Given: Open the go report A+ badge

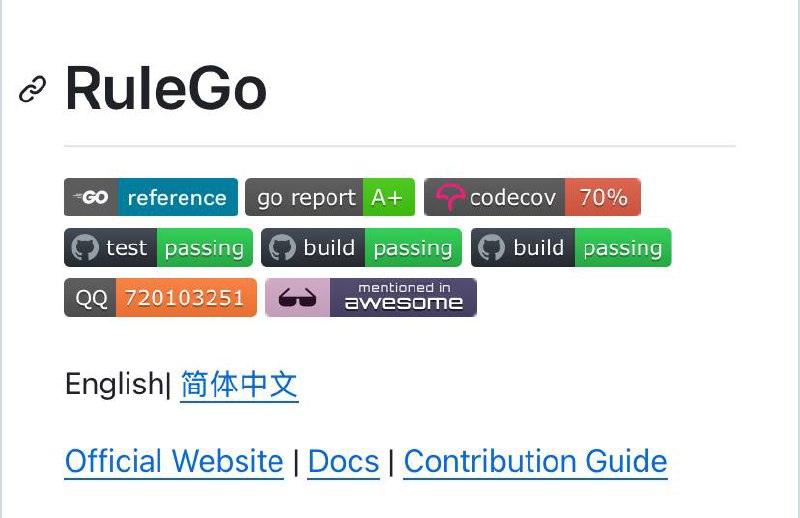Looking at the screenshot, I should 330,197.
